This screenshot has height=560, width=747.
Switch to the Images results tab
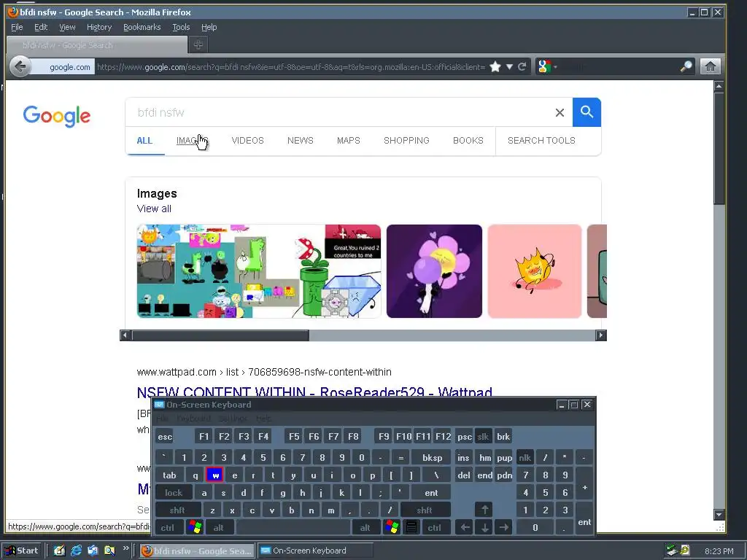[x=192, y=141]
